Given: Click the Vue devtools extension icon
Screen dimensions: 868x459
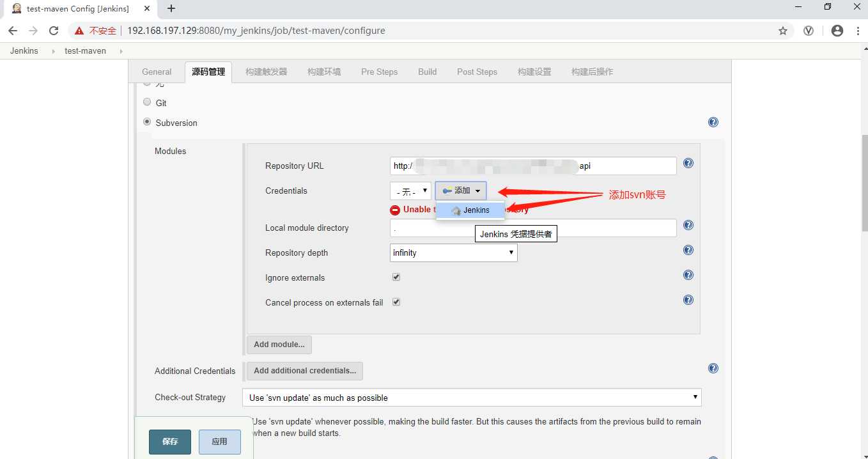Looking at the screenshot, I should (809, 31).
